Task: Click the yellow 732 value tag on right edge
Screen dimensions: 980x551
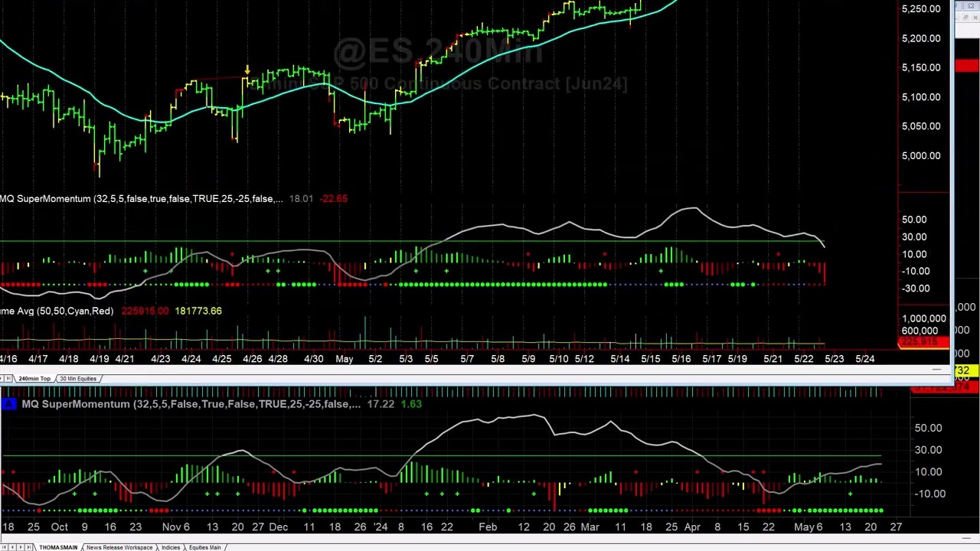Action: pyautogui.click(x=963, y=371)
